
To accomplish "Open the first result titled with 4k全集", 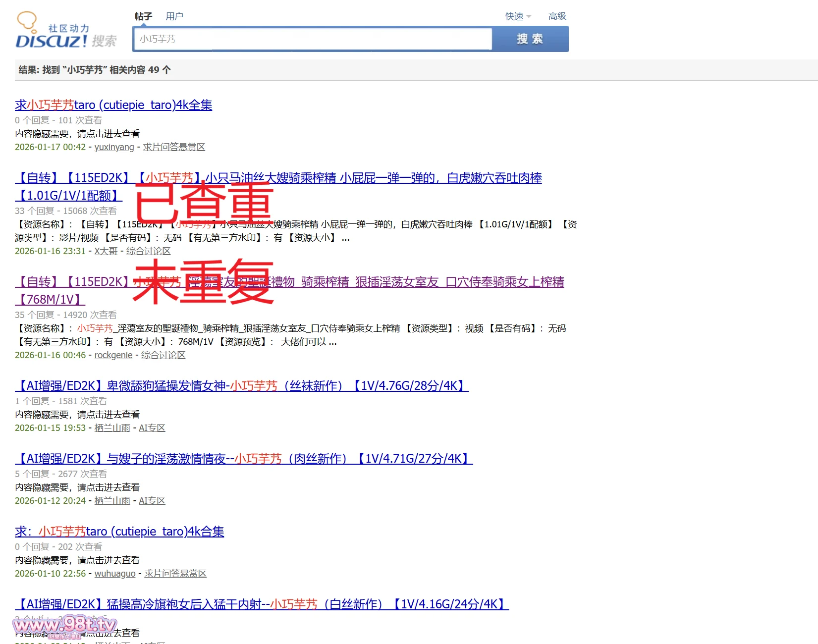I will [x=113, y=105].
